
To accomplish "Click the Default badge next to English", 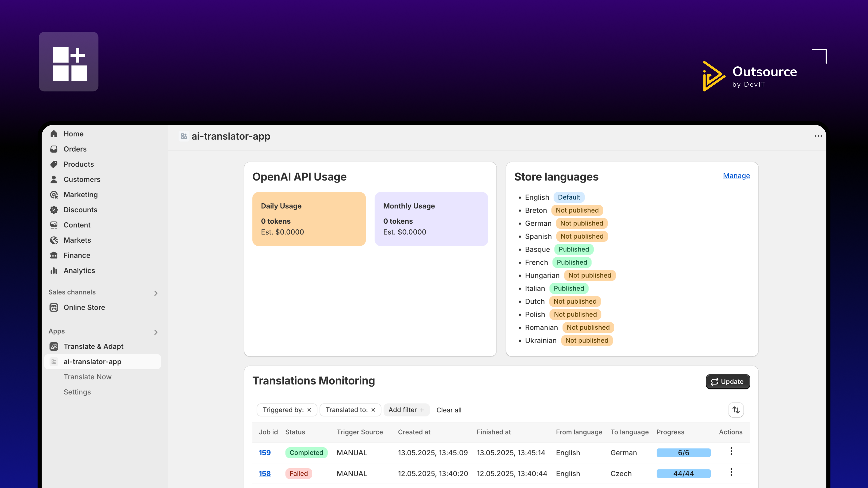I will (x=569, y=197).
